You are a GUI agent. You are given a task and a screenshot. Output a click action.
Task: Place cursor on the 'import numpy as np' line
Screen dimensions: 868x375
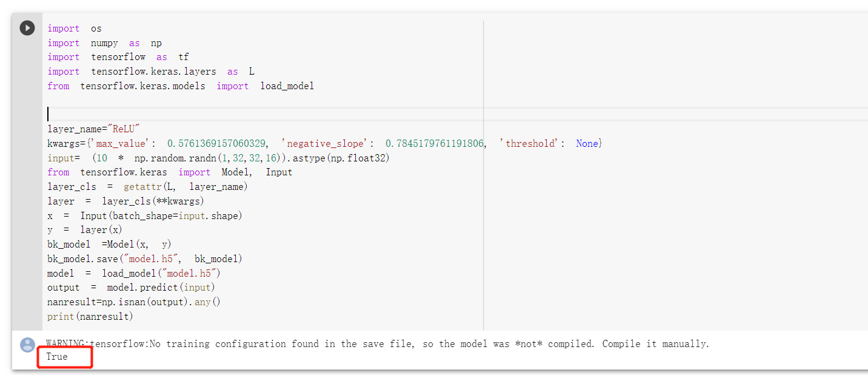point(101,42)
